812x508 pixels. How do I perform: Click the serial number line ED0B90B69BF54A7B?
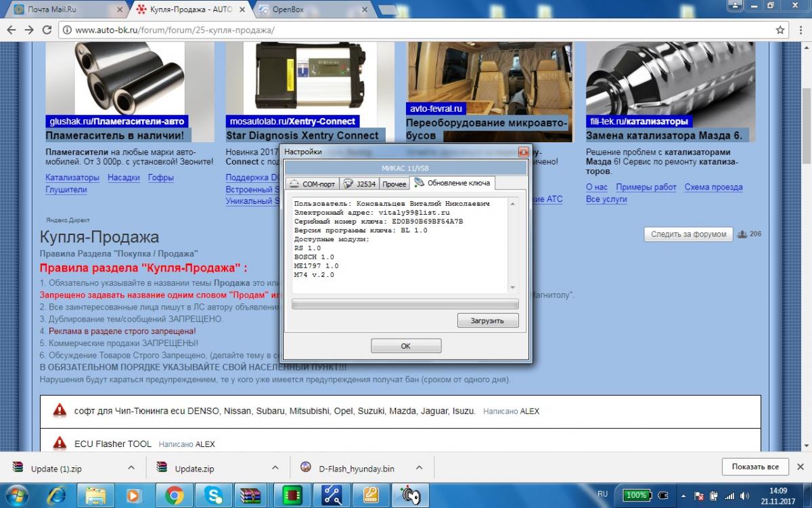379,221
